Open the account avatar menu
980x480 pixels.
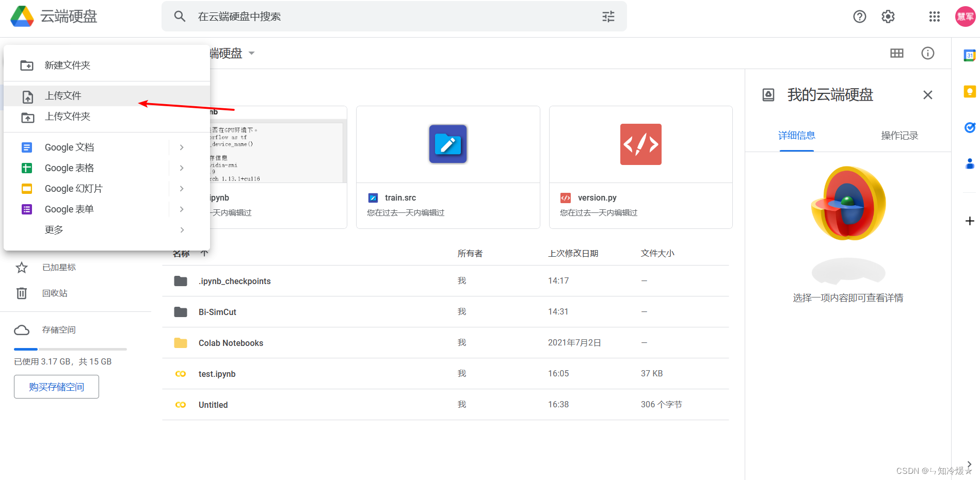(x=965, y=16)
